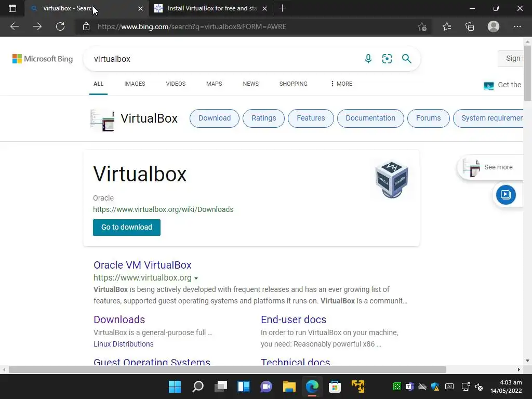
Task: Click the Bing search magnifier icon
Action: 406,59
